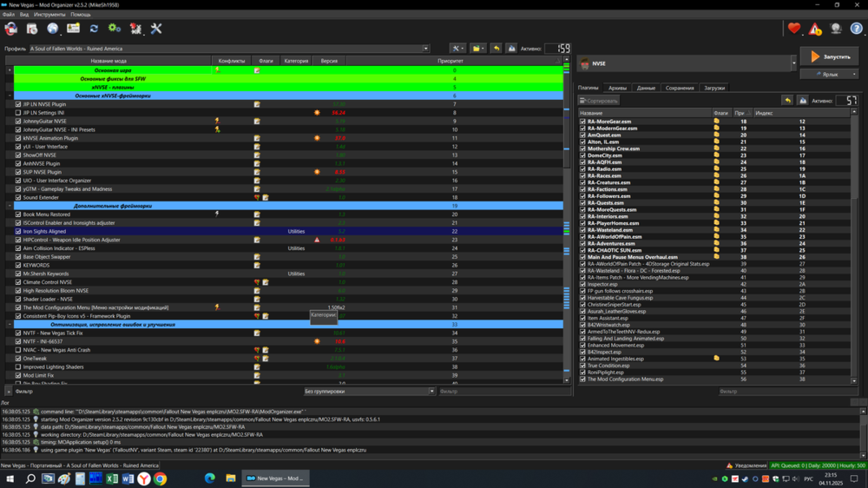Switch to the Сохранения tab
The width and height of the screenshot is (868, 488).
click(680, 88)
